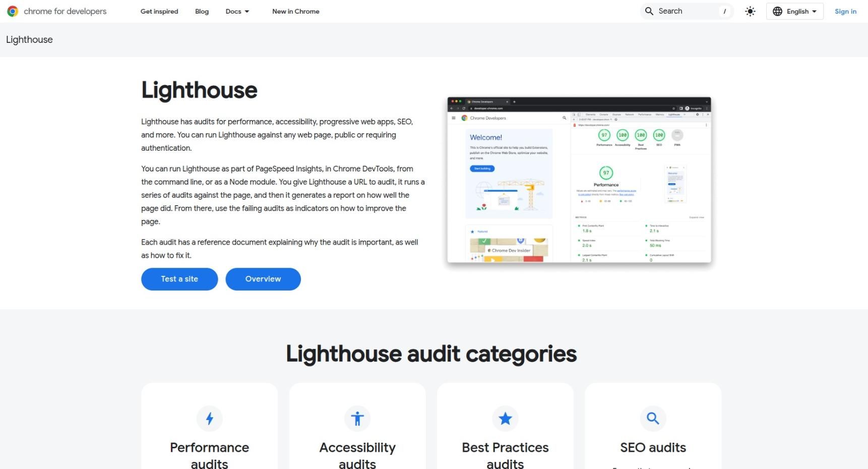Click the Sign in link

pos(845,11)
